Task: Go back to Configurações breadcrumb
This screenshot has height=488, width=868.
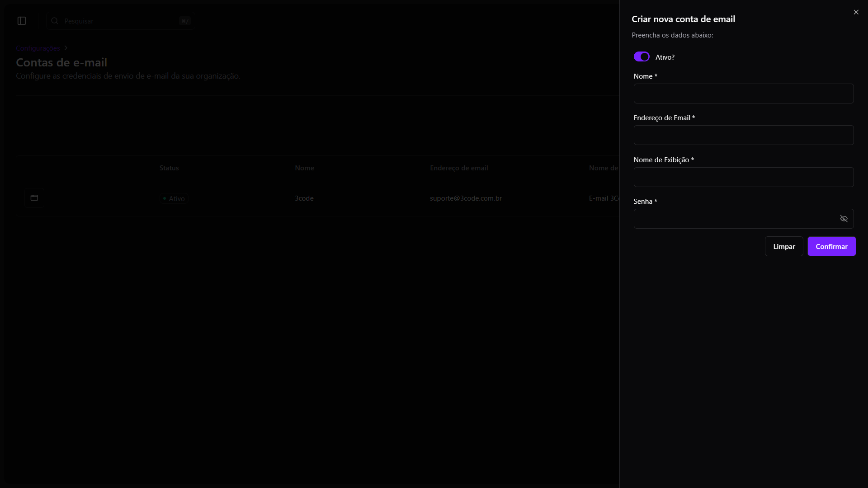Action: click(x=38, y=48)
